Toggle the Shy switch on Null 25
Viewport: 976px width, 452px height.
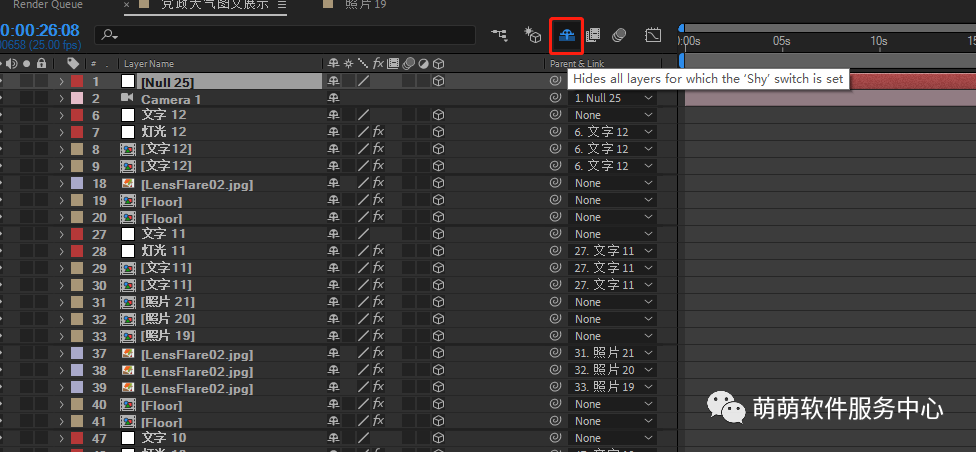[x=334, y=81]
